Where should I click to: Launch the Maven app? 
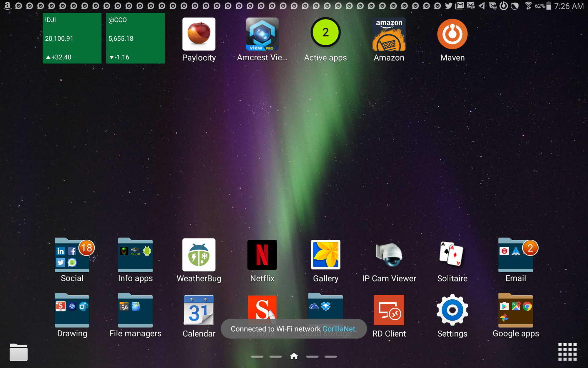coord(452,34)
